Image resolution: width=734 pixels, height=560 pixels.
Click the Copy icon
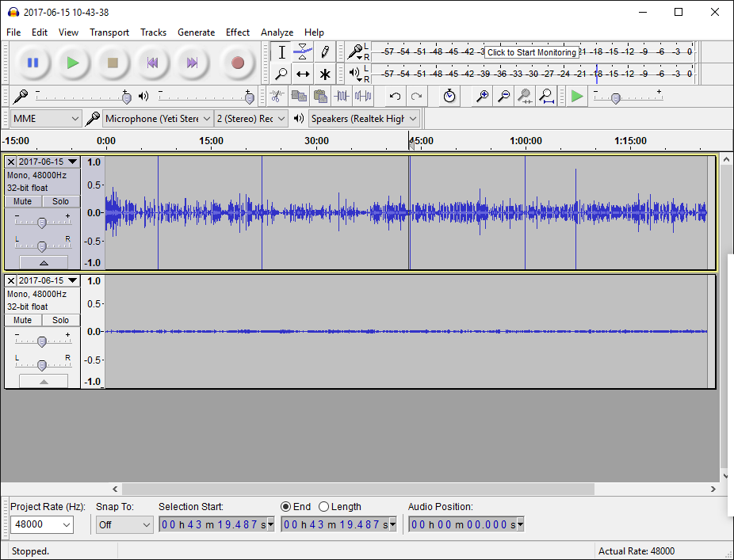[299, 97]
